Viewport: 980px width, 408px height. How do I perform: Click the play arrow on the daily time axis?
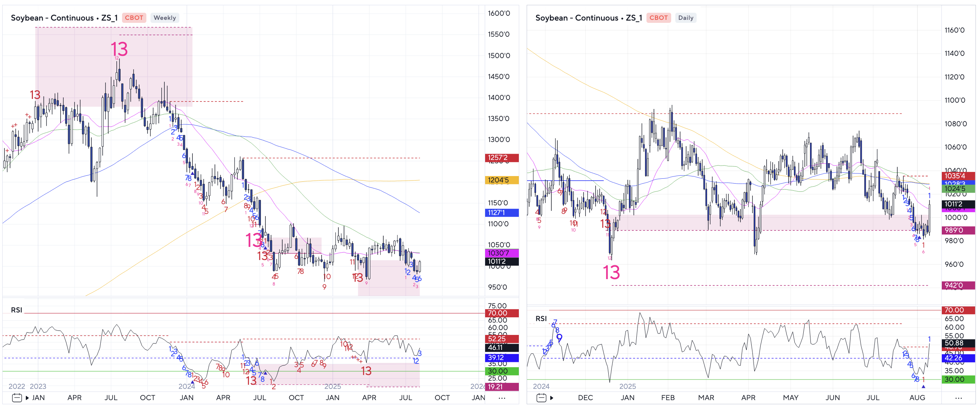pyautogui.click(x=552, y=398)
